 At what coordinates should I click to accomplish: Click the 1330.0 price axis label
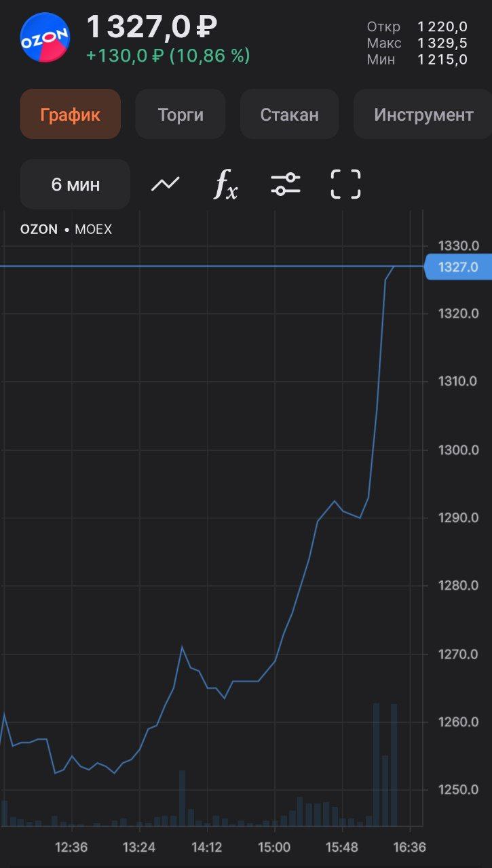[x=459, y=245]
